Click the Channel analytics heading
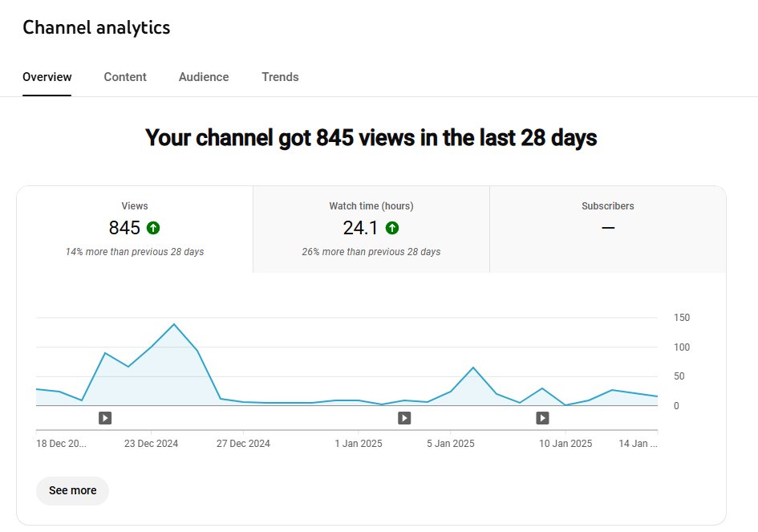758x532 pixels. (x=96, y=27)
